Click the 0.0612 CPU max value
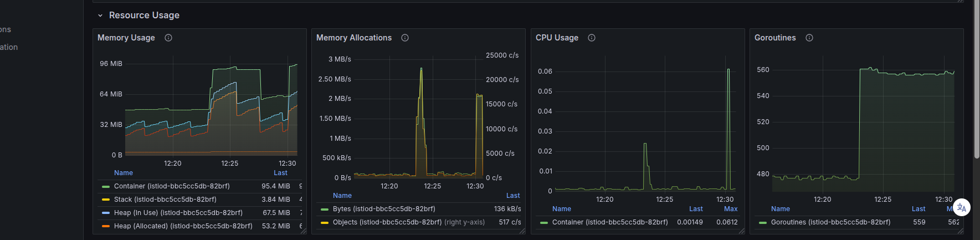980x240 pixels. click(x=727, y=222)
